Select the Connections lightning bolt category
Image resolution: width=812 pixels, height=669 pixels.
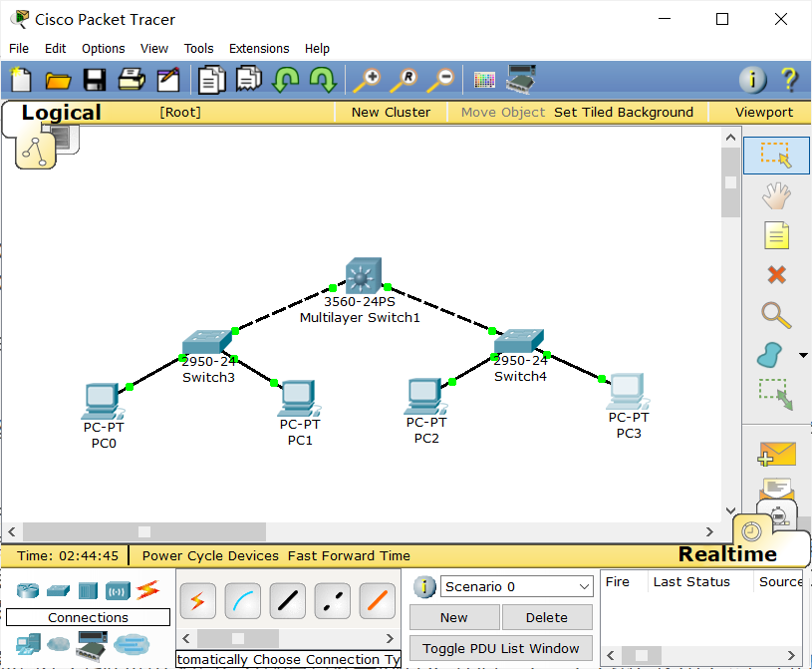(x=148, y=590)
